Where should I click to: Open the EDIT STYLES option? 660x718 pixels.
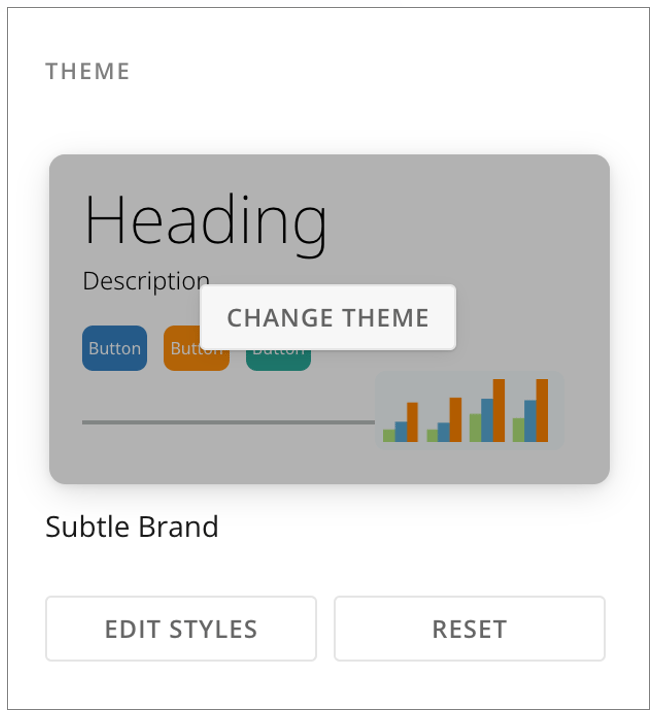coord(181,629)
